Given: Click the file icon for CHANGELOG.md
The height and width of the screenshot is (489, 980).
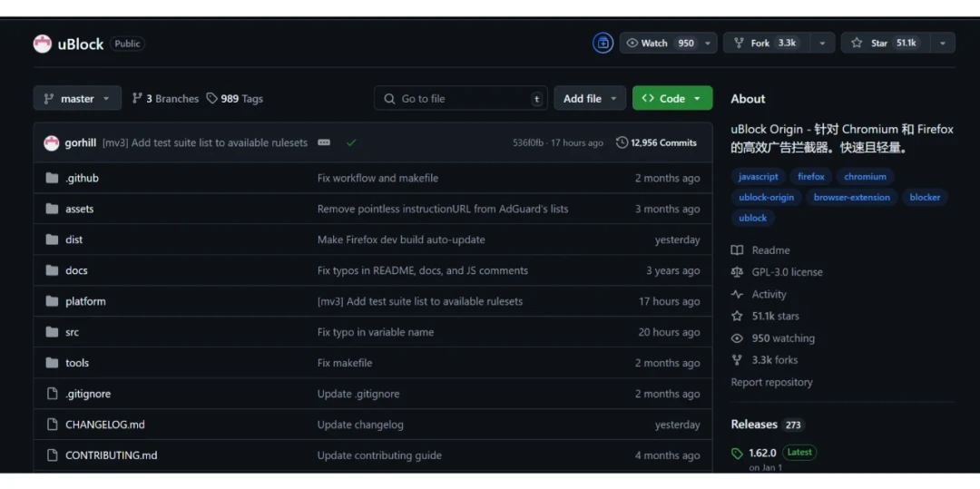Looking at the screenshot, I should click(x=53, y=425).
